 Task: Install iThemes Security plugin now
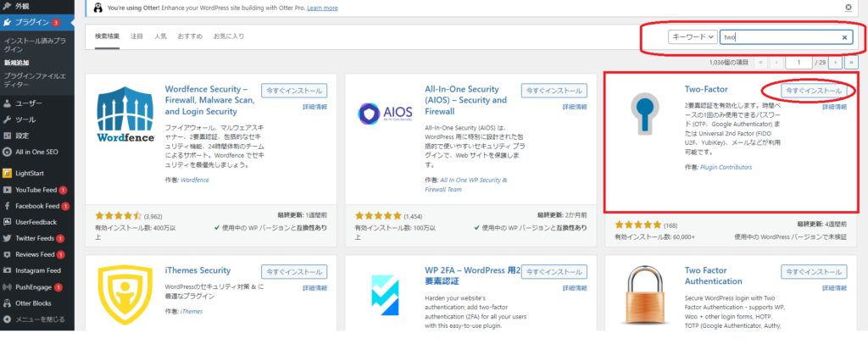click(x=294, y=272)
